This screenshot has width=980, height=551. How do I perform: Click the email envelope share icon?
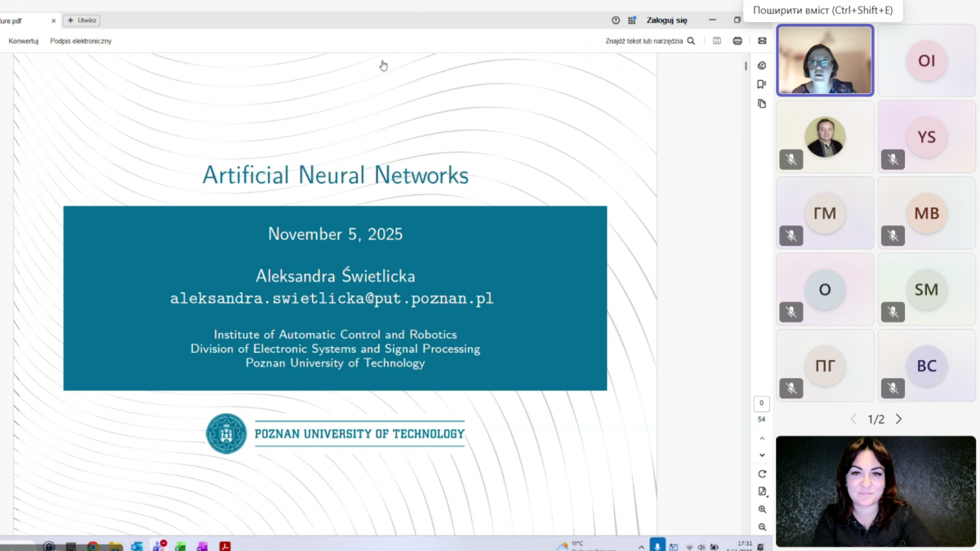click(x=762, y=41)
